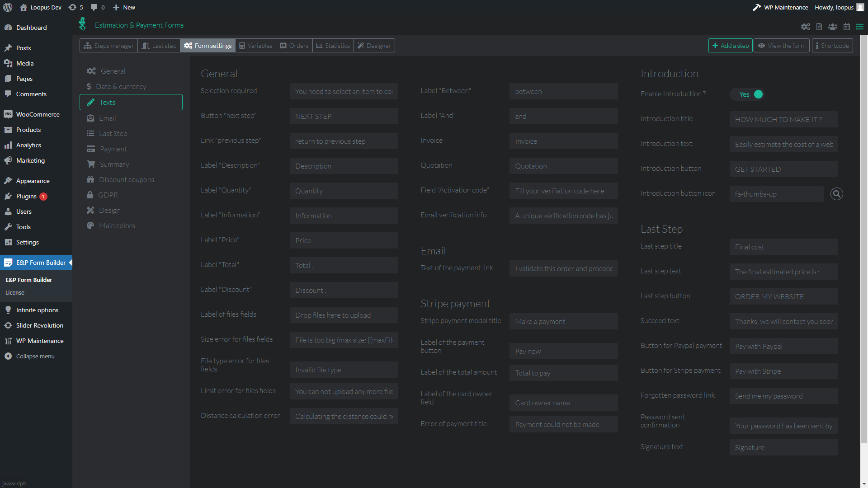Viewport: 868px width, 488px height.
Task: Click the search icon beside fa-thumbs-up field
Action: tap(836, 194)
